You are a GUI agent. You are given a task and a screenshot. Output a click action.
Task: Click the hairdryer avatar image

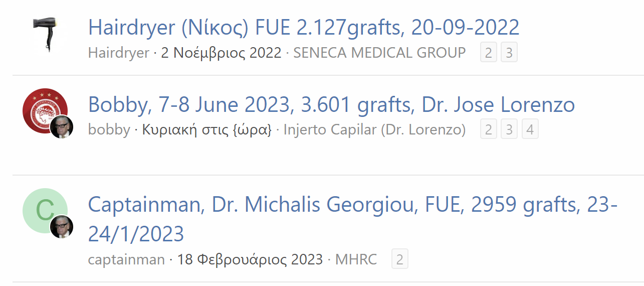click(45, 34)
